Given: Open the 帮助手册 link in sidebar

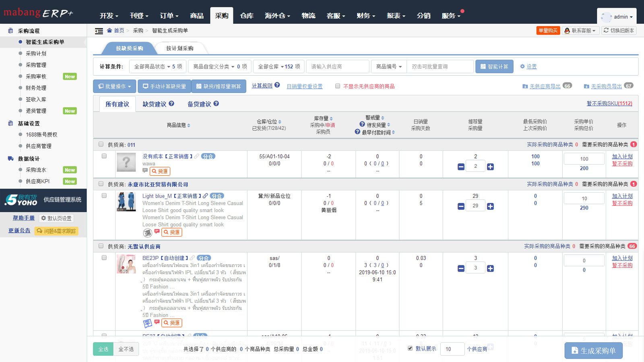Looking at the screenshot, I should (23, 218).
